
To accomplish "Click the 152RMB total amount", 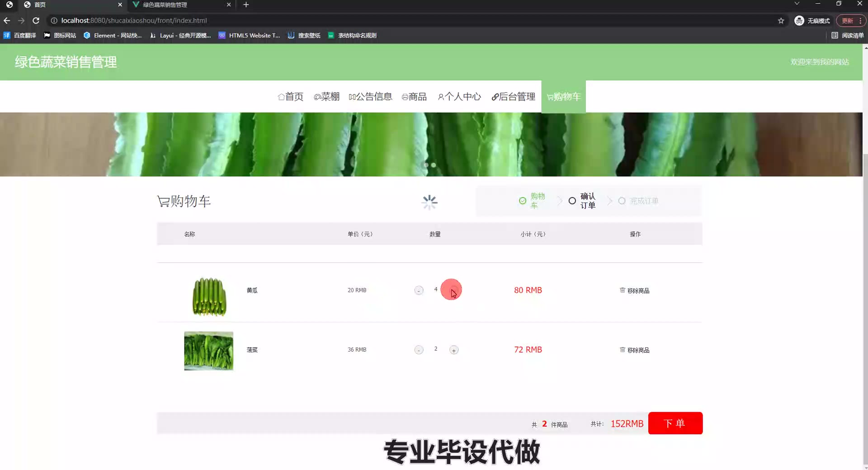I will click(x=627, y=424).
